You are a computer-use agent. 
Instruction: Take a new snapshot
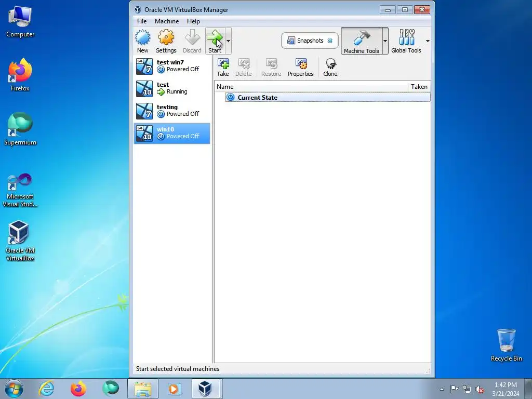222,67
